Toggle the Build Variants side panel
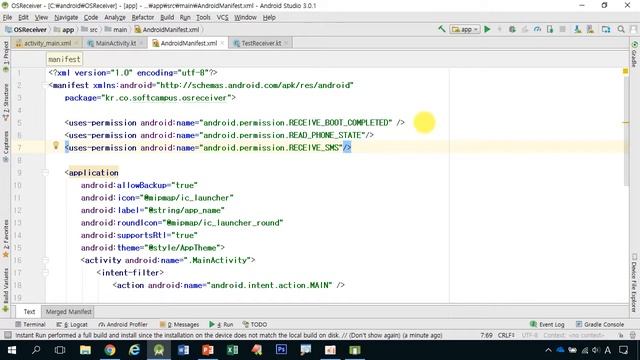The width and height of the screenshot is (640, 360). 5,290
